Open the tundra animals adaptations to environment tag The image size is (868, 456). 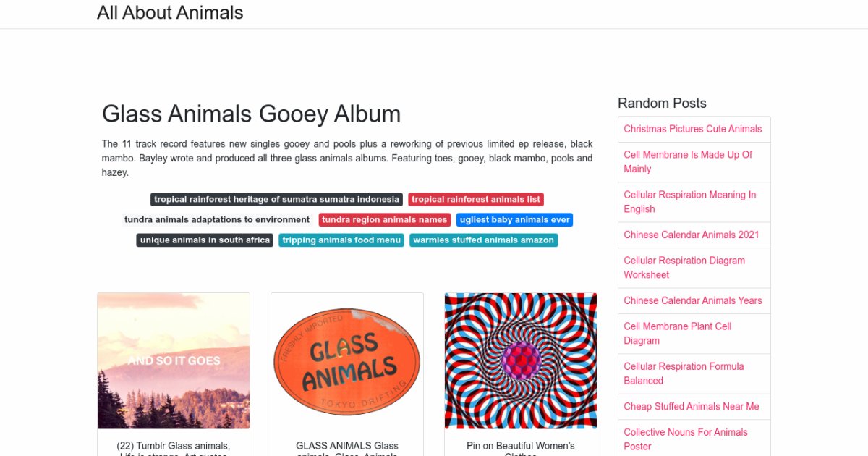click(x=217, y=220)
